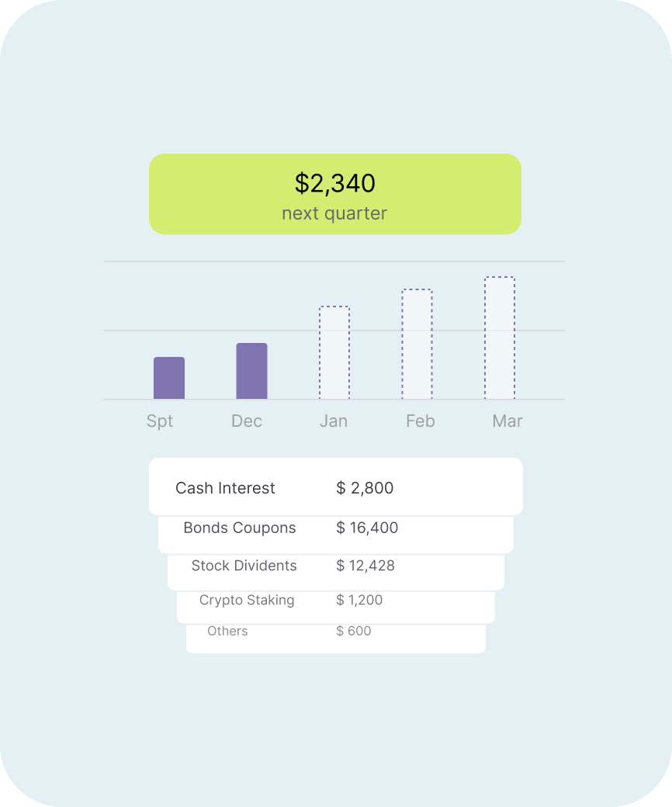
Task: Open the Others card
Action: coord(336,639)
